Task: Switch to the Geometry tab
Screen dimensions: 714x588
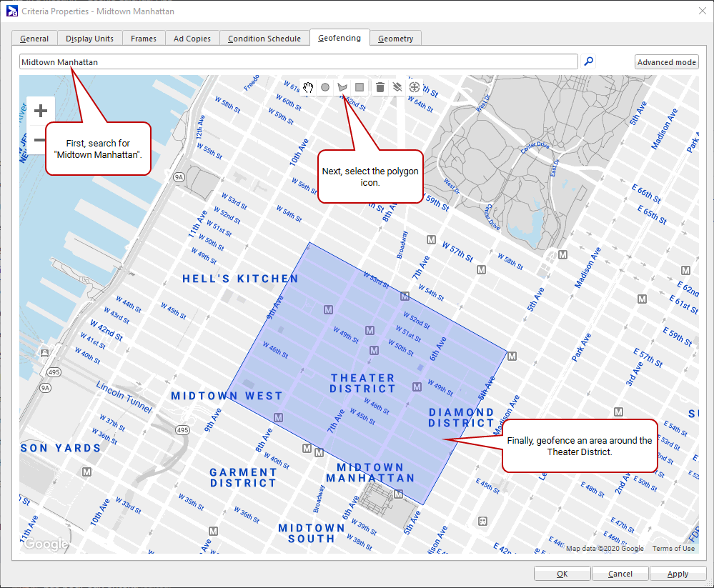Action: click(396, 39)
